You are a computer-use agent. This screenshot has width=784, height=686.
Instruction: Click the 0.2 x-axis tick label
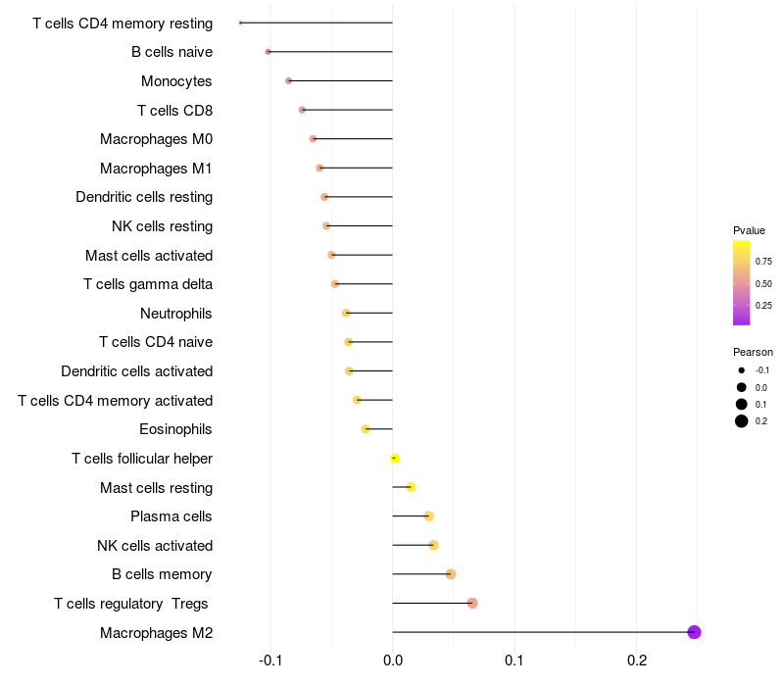point(636,661)
